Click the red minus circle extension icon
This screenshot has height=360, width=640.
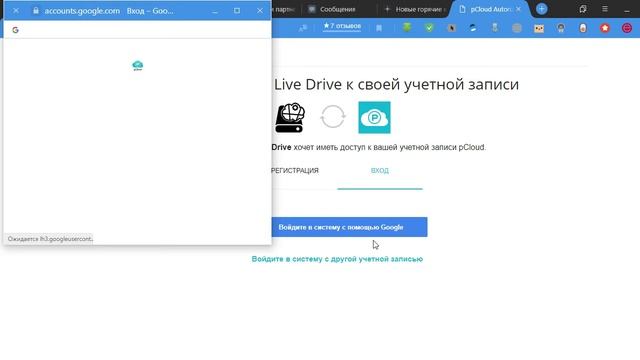click(627, 28)
